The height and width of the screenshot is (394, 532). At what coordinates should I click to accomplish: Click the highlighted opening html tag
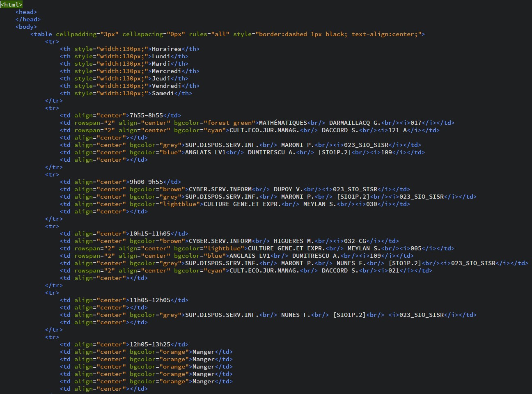point(11,5)
